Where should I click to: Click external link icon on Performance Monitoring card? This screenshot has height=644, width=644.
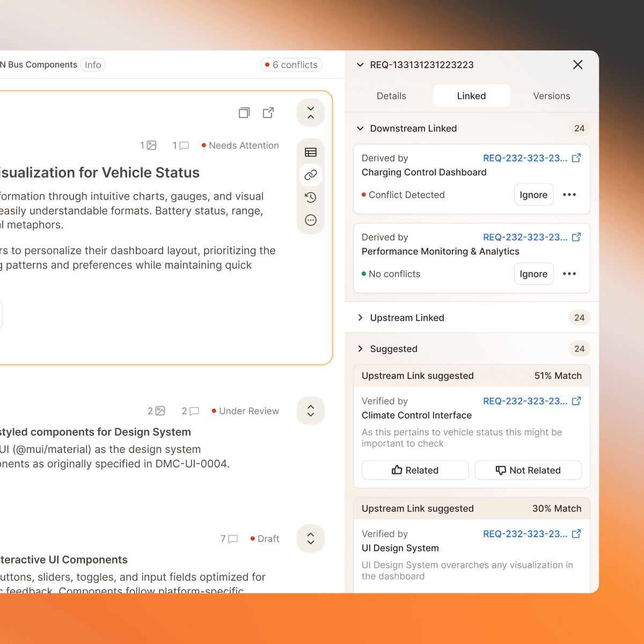click(576, 237)
